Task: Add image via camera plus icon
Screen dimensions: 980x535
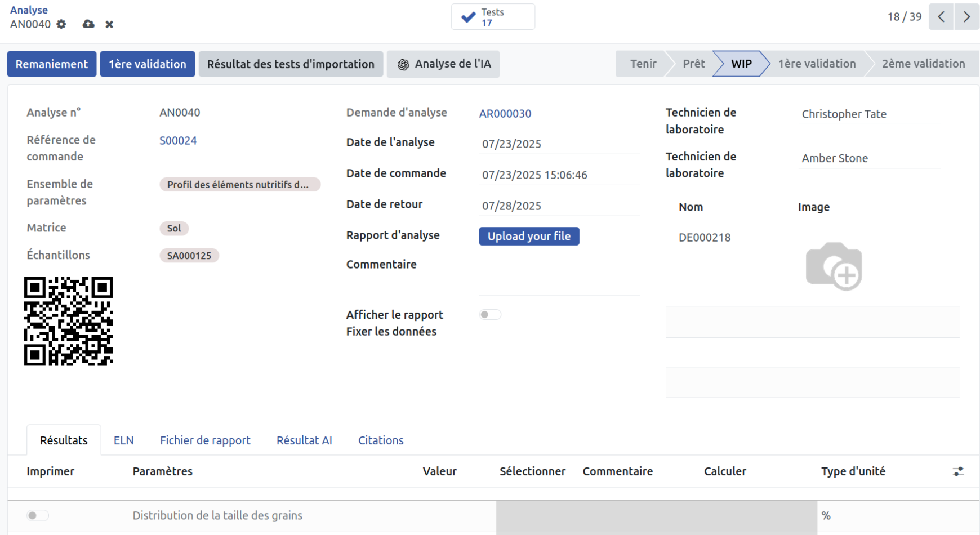Action: 834,266
